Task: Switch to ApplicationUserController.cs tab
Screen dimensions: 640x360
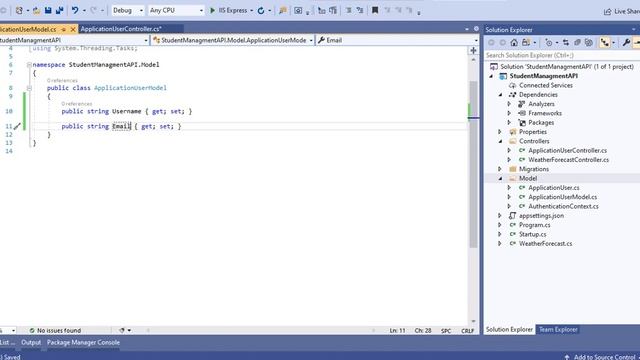Action: [121, 29]
